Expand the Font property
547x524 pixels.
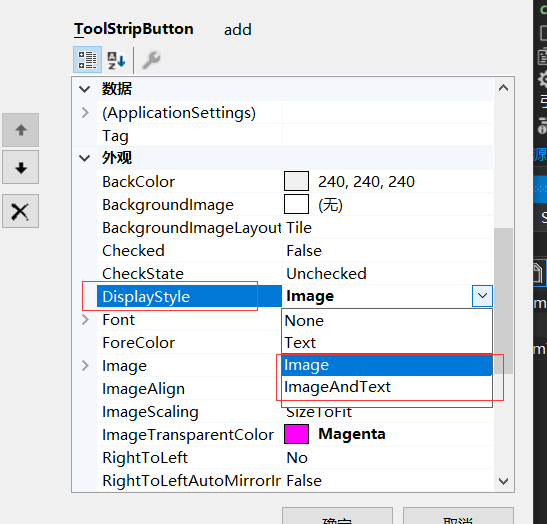(x=85, y=320)
